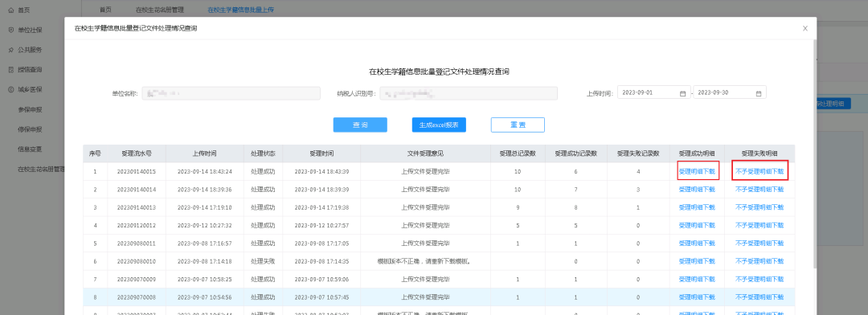868x315 pixels.
Task: Download 受理明细下载 for record 202309080011
Action: pos(697,243)
